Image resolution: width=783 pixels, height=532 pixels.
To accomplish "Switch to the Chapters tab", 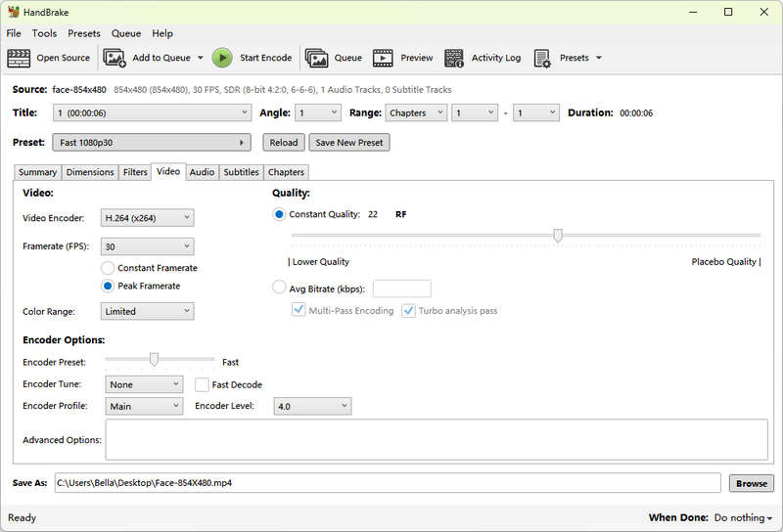I will (x=286, y=172).
